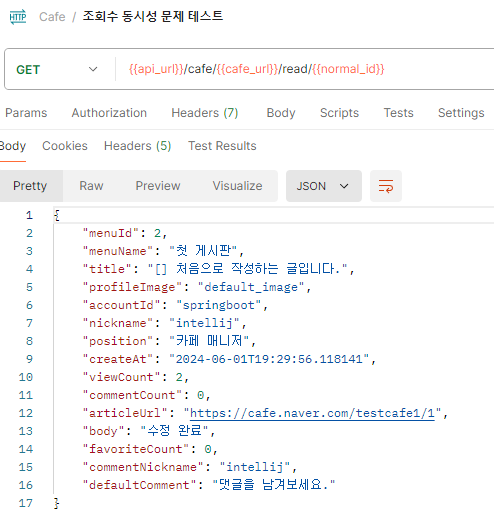Viewport: 494px width, 520px height.
Task: Click the "body" value '수정 완료'
Action: [174, 431]
